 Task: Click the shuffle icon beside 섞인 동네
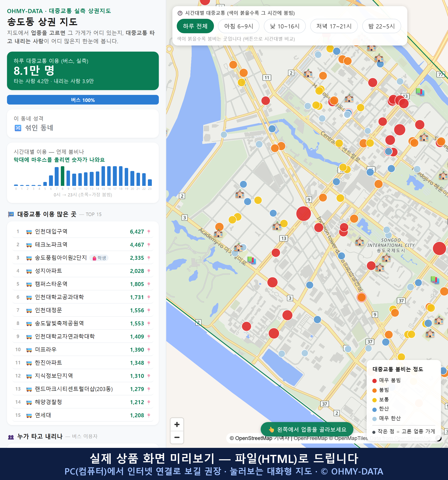18,128
